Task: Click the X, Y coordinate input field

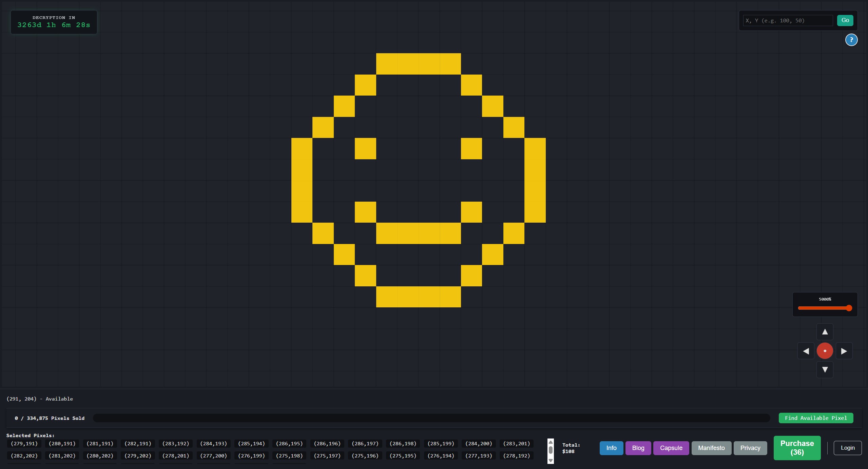Action: coord(787,20)
